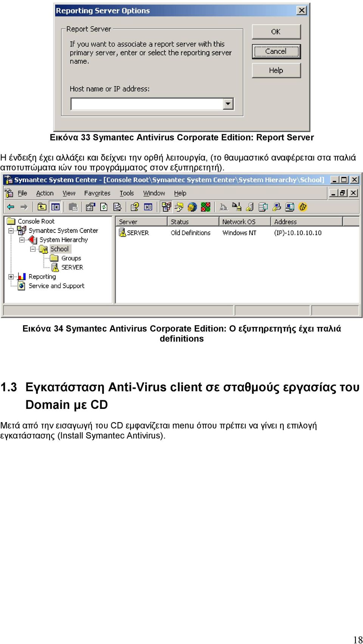The width and height of the screenshot is (363, 644).
Task: Toggle the Show/Hide Console Tree icon
Action: (x=55, y=207)
